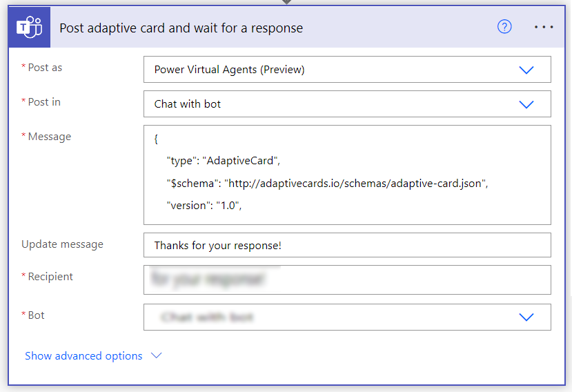The image size is (572, 392).
Task: Open the three-dot more options menu
Action: [544, 27]
